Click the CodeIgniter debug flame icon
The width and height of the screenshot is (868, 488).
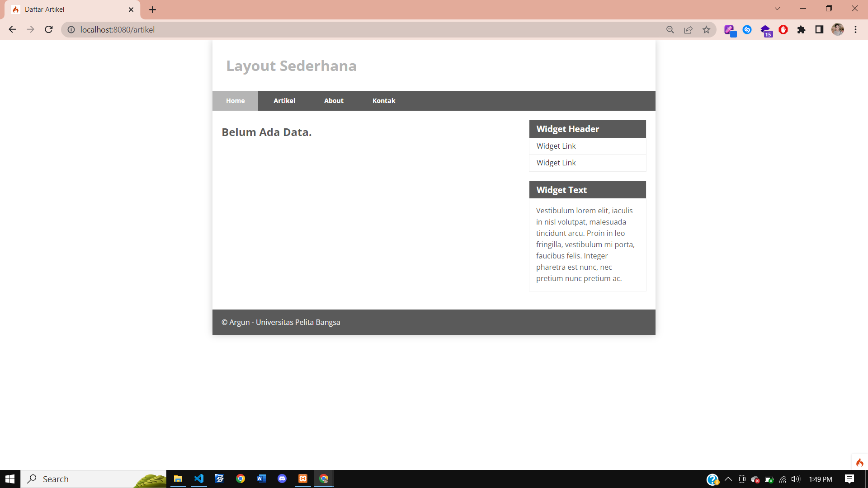pos(859,462)
